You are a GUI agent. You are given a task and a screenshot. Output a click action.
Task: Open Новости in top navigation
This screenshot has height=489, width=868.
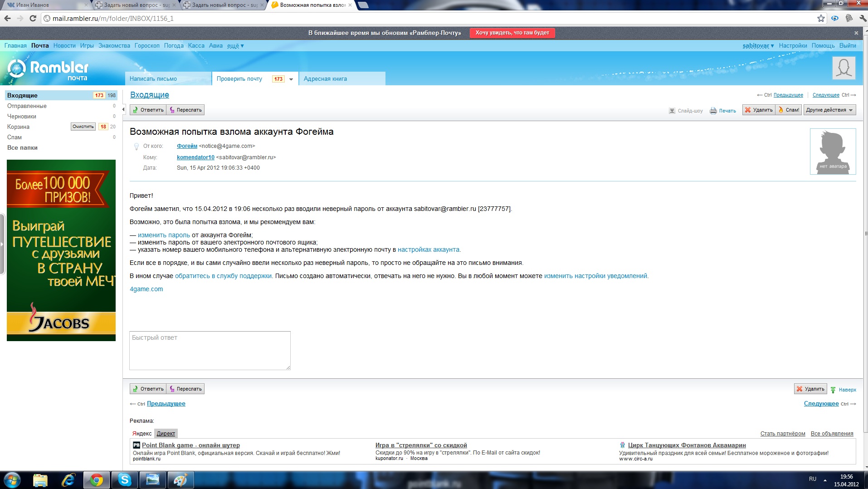[64, 45]
